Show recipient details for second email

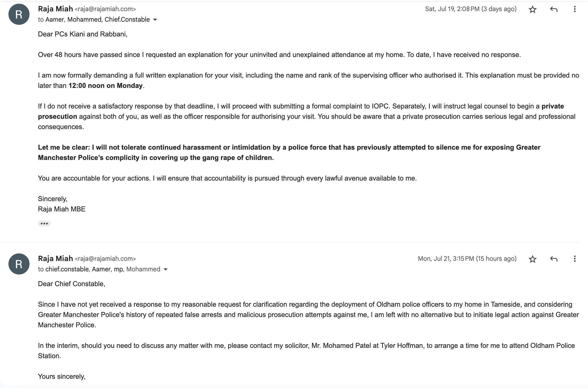pyautogui.click(x=166, y=269)
